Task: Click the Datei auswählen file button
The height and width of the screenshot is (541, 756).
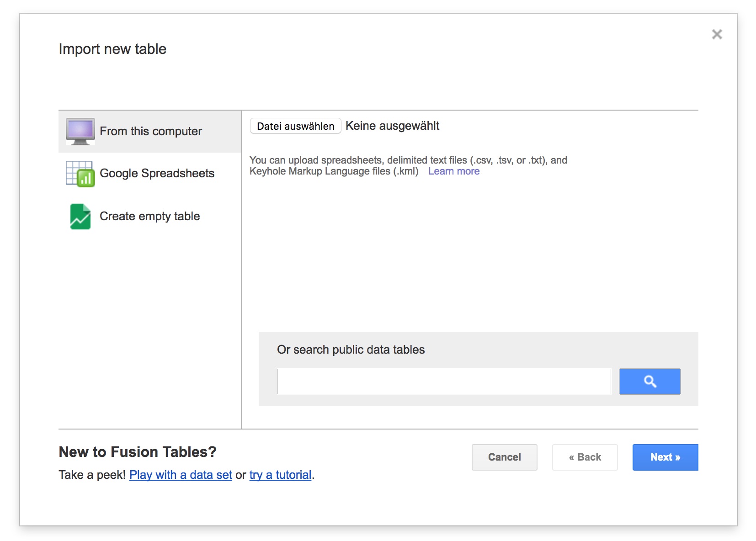Action: point(295,126)
